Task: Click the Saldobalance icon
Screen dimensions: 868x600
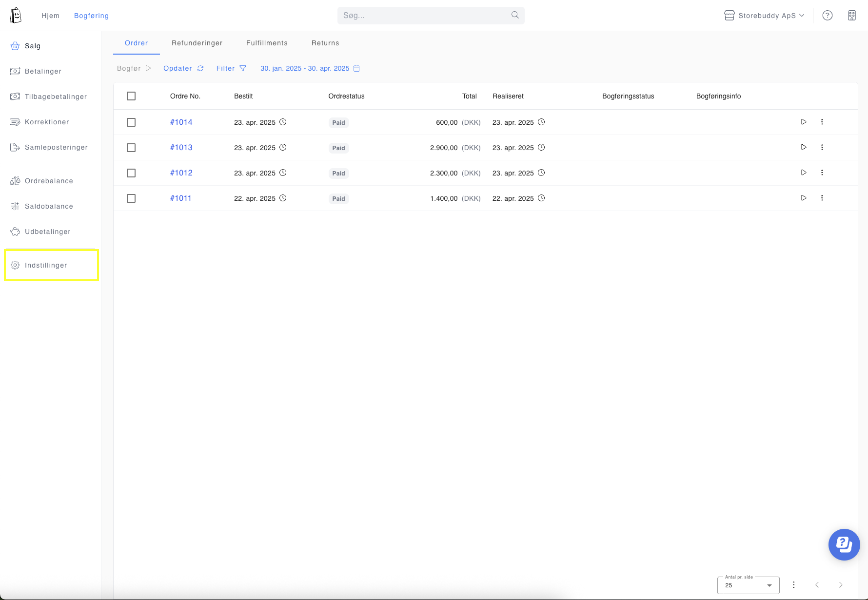Action: 15,206
